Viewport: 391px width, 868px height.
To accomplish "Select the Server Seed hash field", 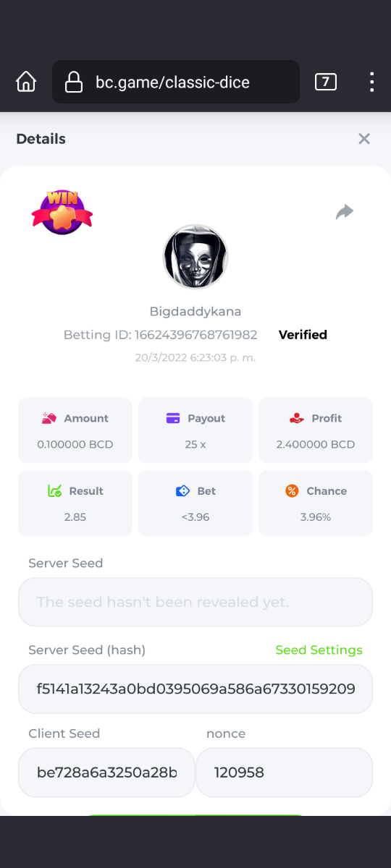I will coord(195,689).
